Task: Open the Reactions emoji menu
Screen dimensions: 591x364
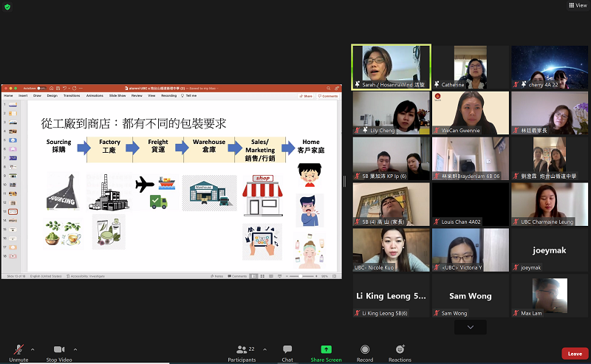Action: click(x=400, y=349)
